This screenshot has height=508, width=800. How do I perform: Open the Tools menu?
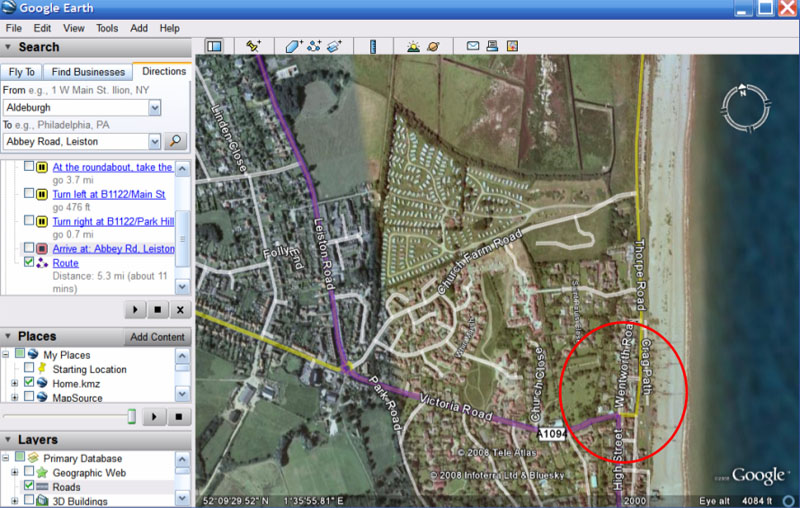pyautogui.click(x=107, y=28)
